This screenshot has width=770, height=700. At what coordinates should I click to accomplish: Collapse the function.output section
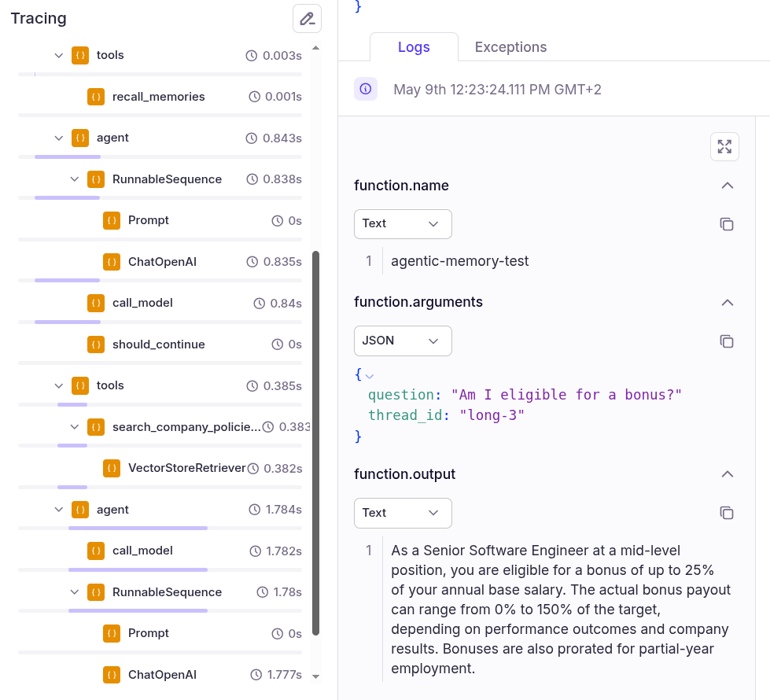[728, 474]
